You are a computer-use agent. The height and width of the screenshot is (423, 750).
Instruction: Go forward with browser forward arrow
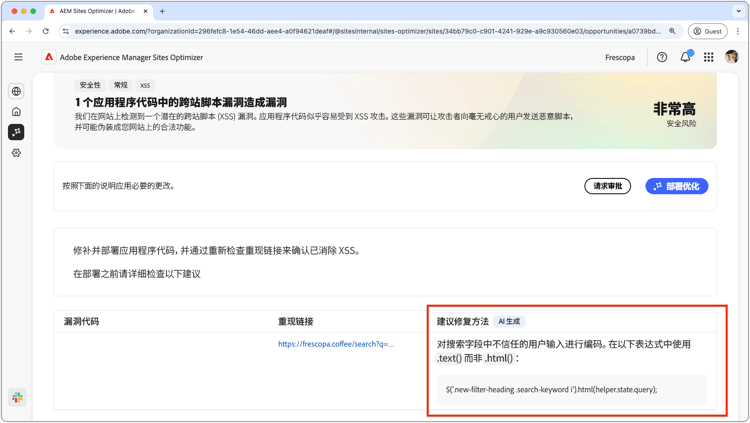tap(29, 31)
